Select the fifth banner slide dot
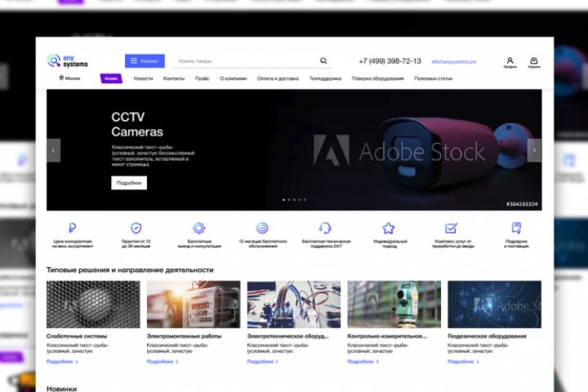This screenshot has width=588, height=392. (x=305, y=200)
